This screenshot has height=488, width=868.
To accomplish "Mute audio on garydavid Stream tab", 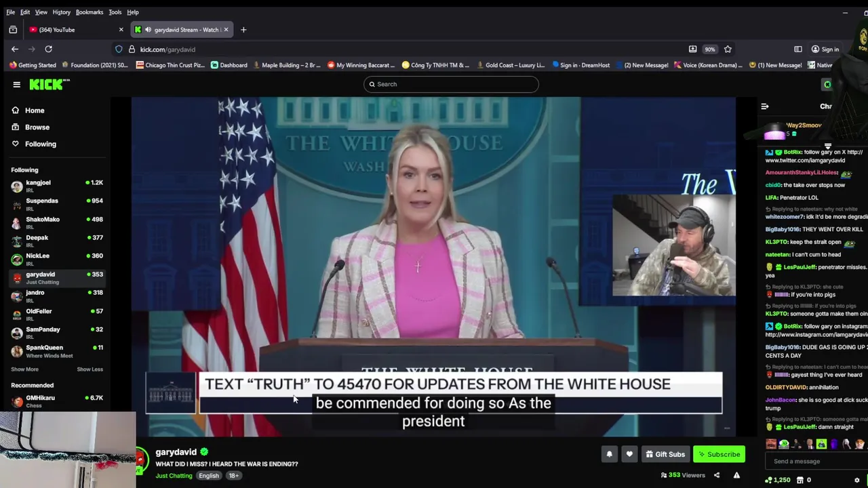I will 148,30.
